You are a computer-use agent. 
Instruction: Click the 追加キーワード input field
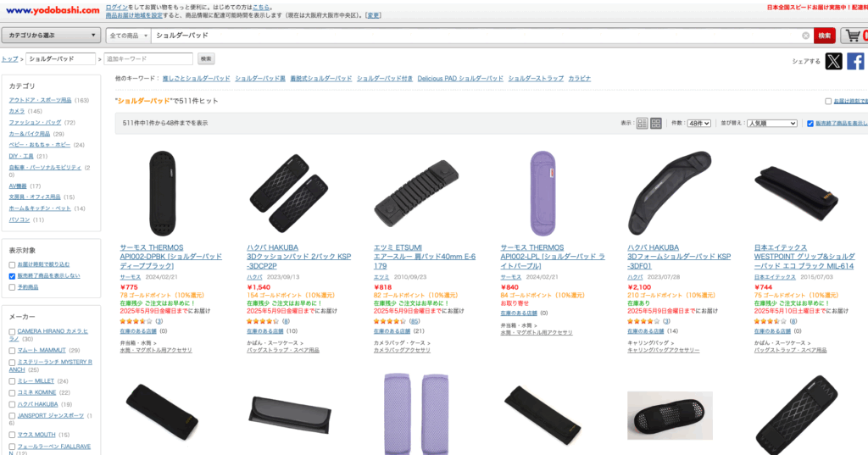(148, 58)
